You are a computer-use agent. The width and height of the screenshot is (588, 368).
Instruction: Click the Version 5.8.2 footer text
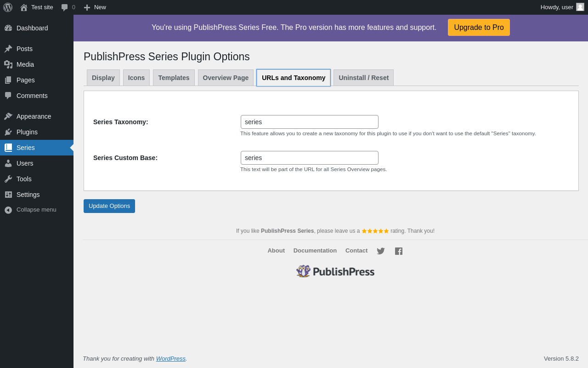point(561,358)
